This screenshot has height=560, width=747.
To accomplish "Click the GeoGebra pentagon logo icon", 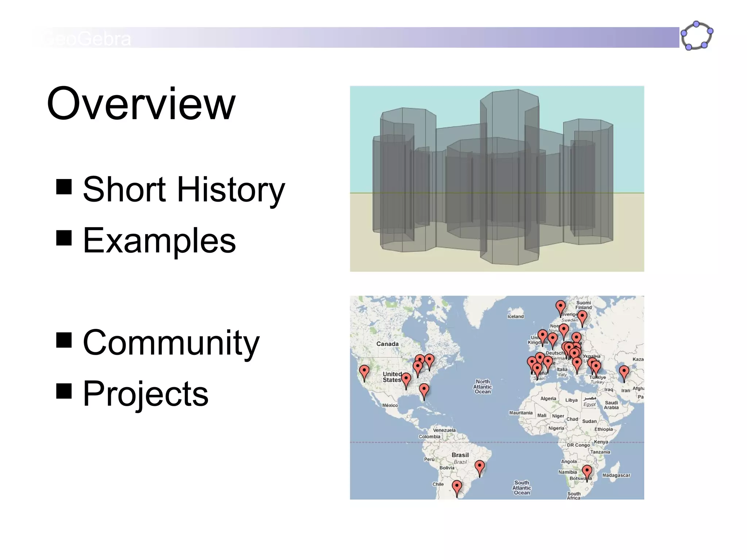I will pyautogui.click(x=697, y=36).
